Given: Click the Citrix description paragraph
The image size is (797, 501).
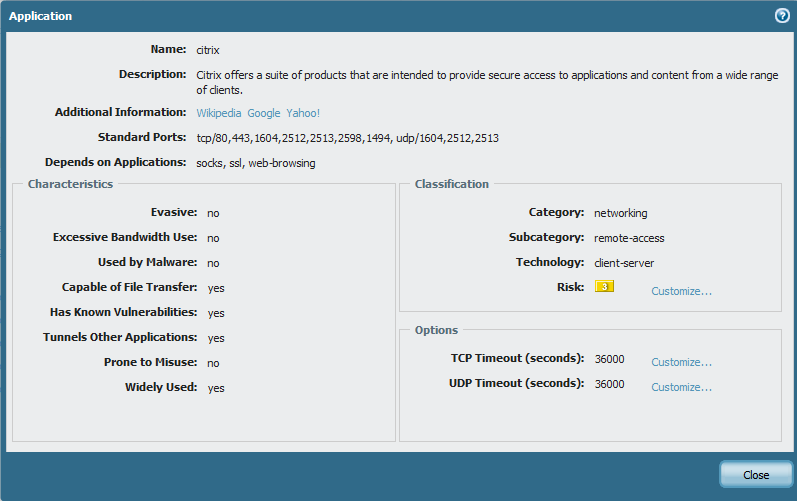Looking at the screenshot, I should 487,82.
